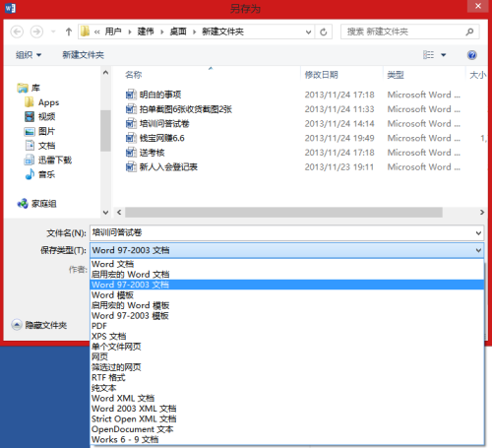Open the help question mark icon
The width and height of the screenshot is (492, 448).
(x=472, y=55)
